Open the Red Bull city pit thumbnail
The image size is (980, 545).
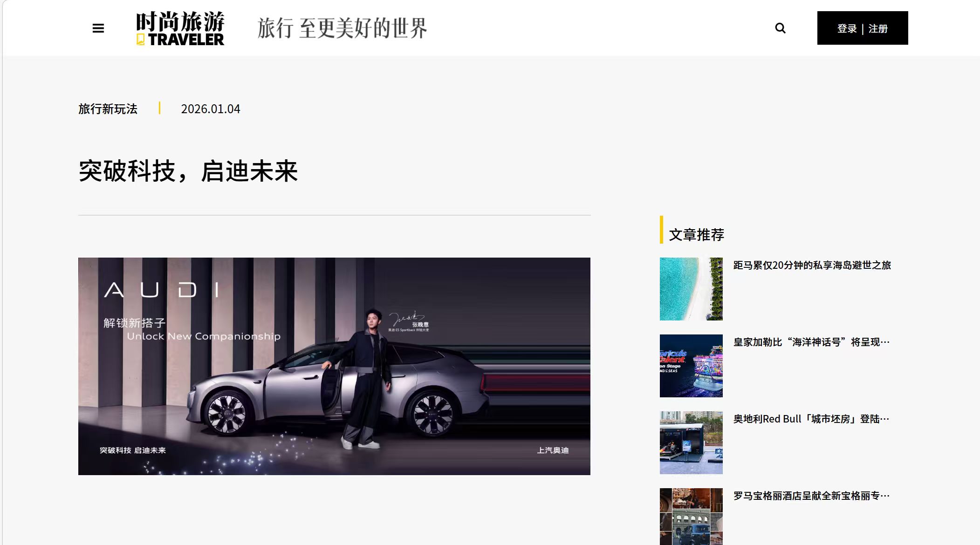click(691, 443)
